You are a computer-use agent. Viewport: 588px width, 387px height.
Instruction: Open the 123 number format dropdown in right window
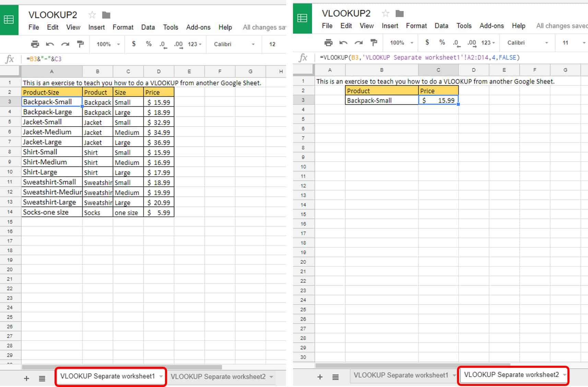pos(488,43)
